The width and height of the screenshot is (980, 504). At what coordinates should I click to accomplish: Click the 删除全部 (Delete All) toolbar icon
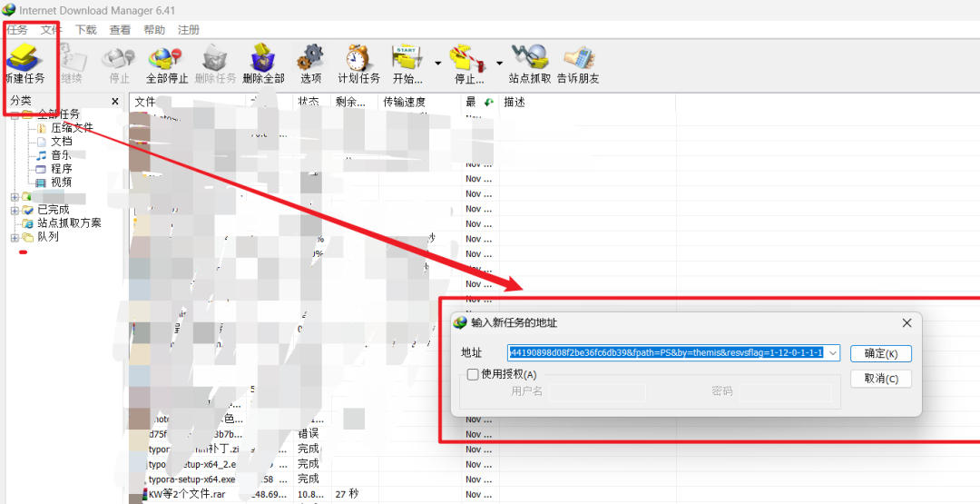(x=264, y=57)
